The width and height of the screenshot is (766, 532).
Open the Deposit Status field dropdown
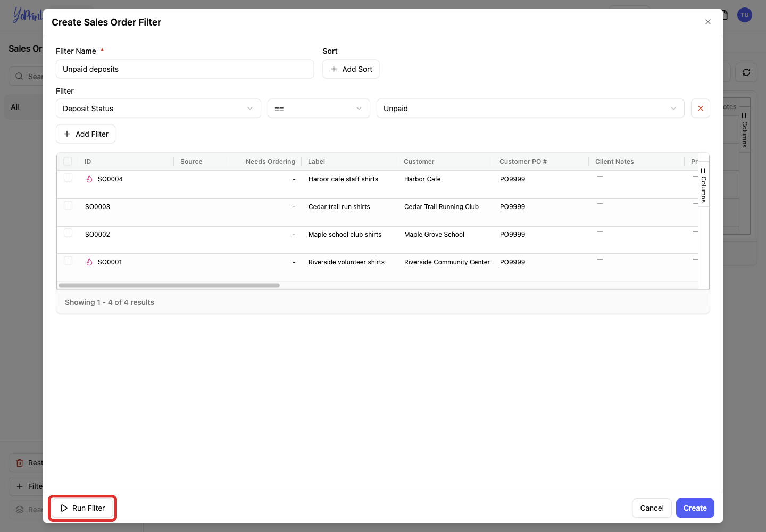point(159,109)
